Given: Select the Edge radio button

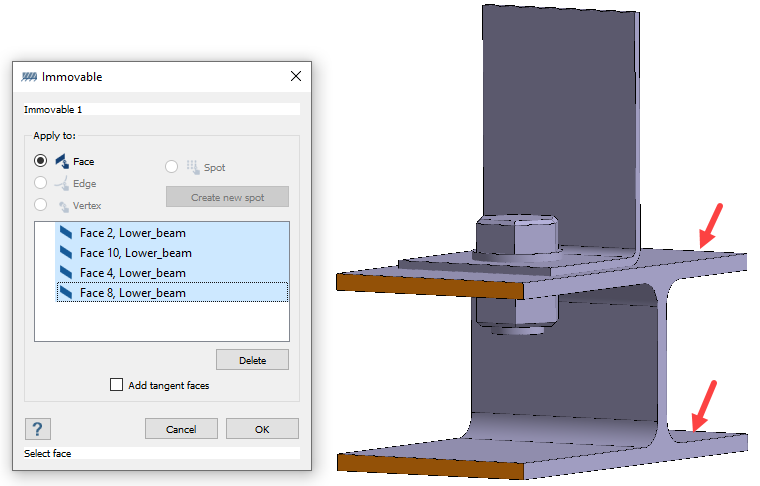Looking at the screenshot, I should [x=40, y=183].
